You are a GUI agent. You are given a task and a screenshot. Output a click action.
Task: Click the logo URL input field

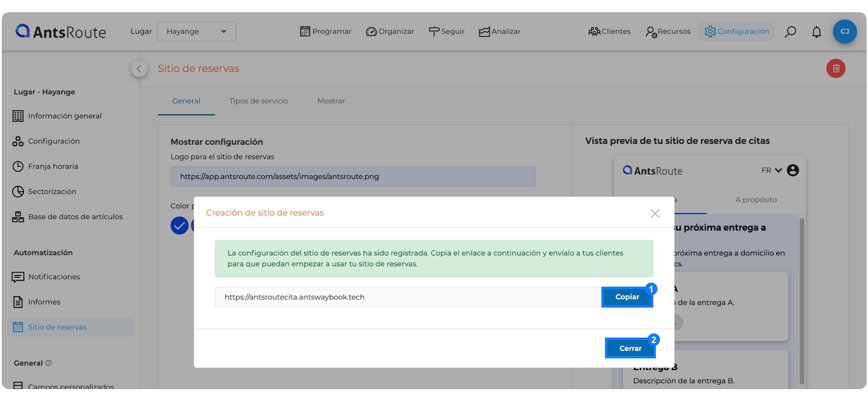[x=353, y=176]
